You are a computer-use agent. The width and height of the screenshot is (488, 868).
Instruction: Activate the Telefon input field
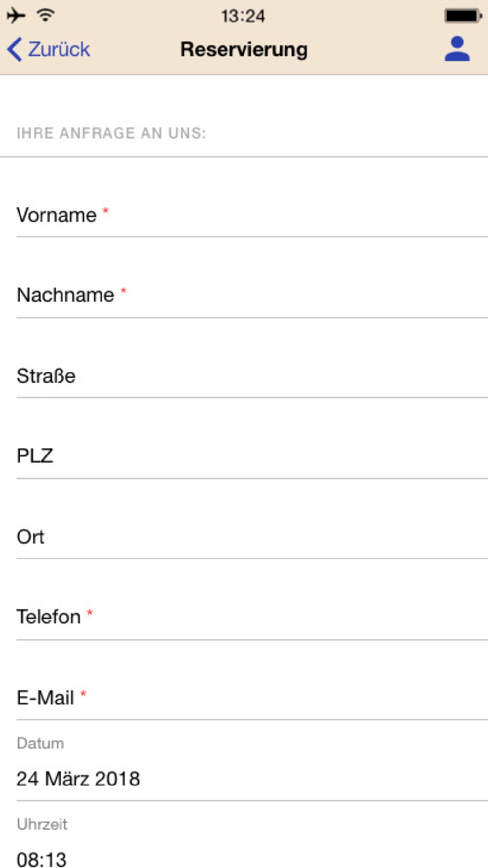252,617
